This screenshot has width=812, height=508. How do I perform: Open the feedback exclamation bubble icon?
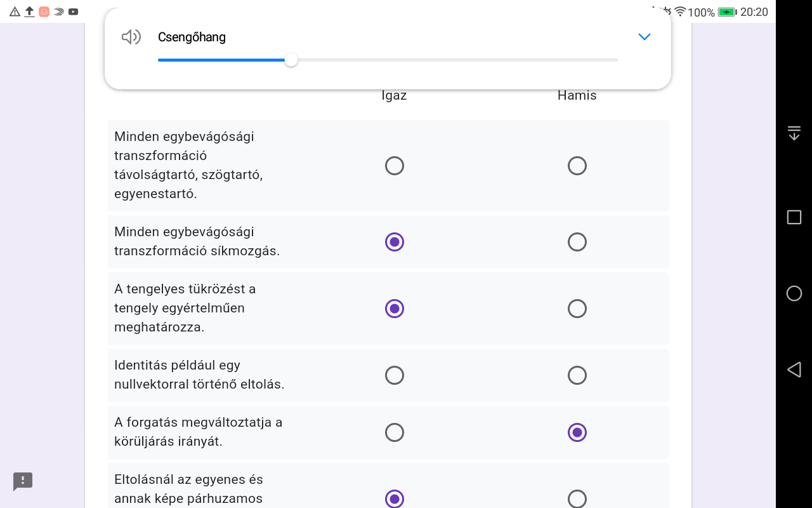tap(23, 481)
